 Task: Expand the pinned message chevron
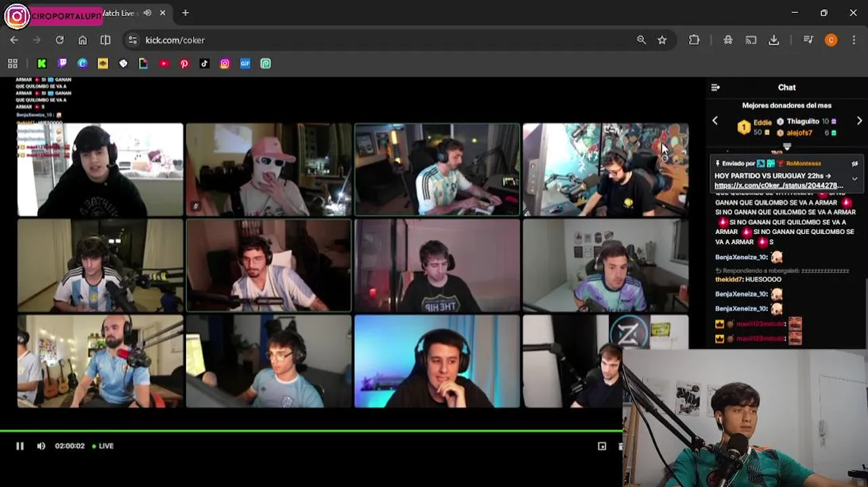tap(854, 179)
